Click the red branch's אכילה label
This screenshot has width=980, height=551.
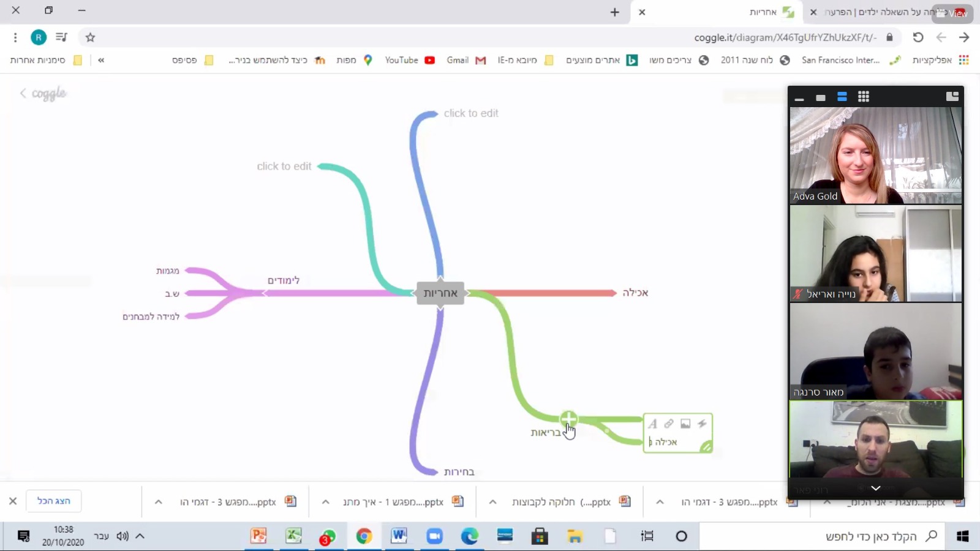point(635,293)
